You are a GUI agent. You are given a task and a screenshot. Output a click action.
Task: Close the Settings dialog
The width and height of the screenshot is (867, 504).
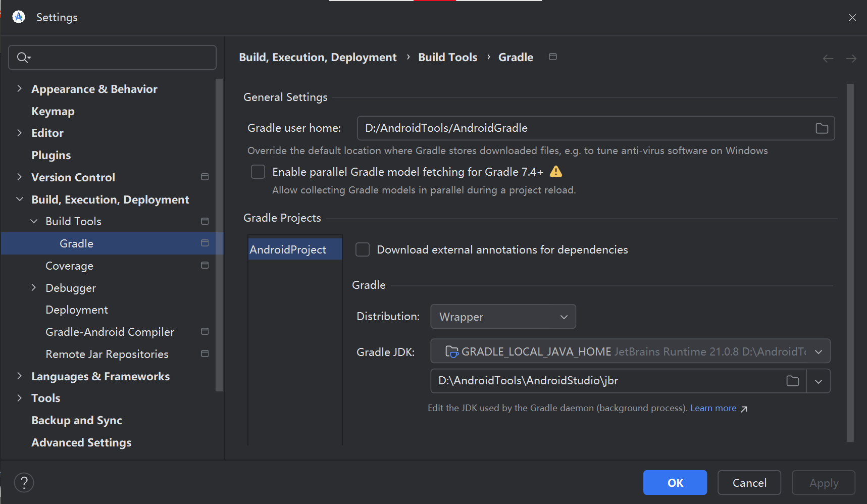[x=852, y=17]
